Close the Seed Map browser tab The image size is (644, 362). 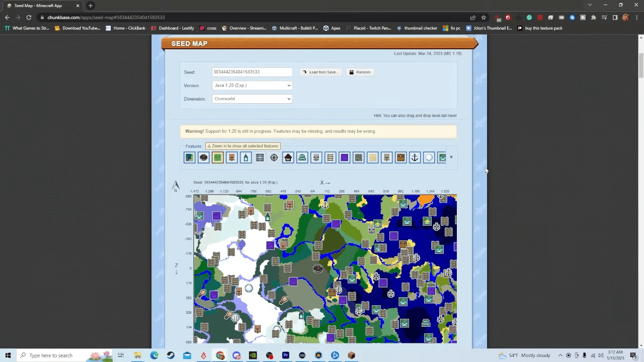[x=77, y=6]
